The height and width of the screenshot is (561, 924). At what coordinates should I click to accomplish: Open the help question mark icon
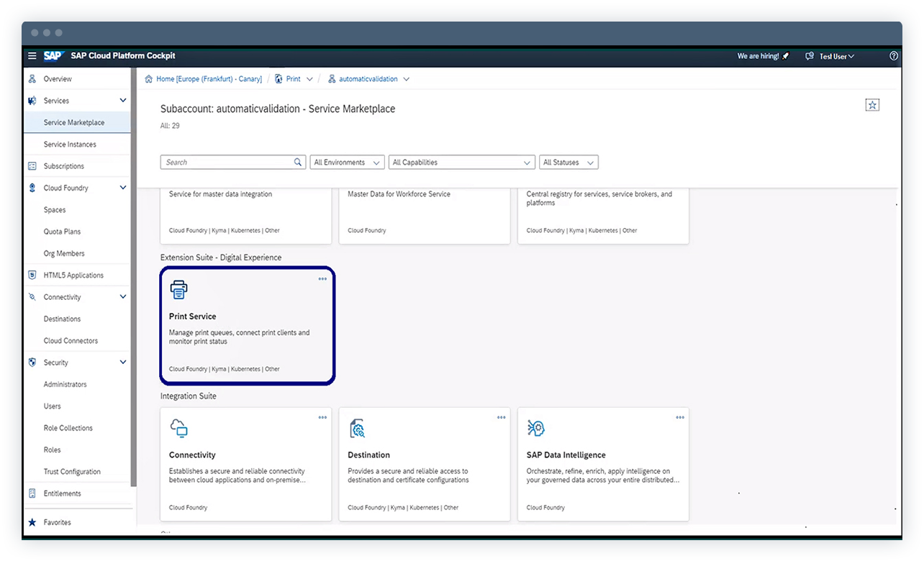[894, 56]
